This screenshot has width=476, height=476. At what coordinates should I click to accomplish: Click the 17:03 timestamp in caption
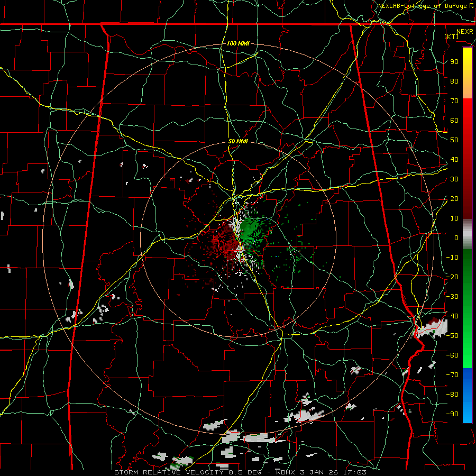pos(358,472)
